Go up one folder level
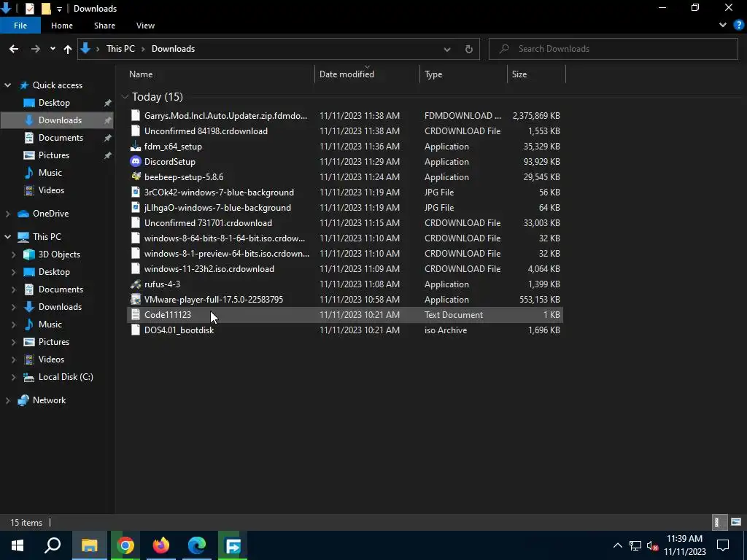 click(x=68, y=49)
